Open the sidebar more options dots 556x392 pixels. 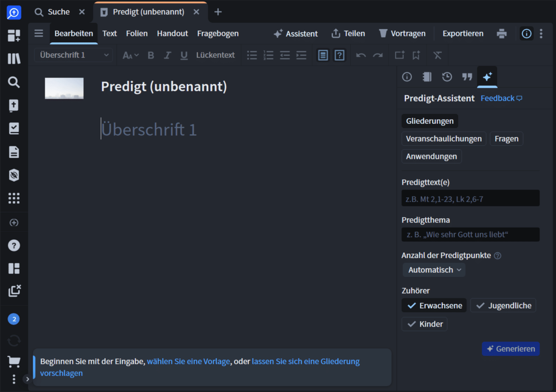pyautogui.click(x=14, y=379)
